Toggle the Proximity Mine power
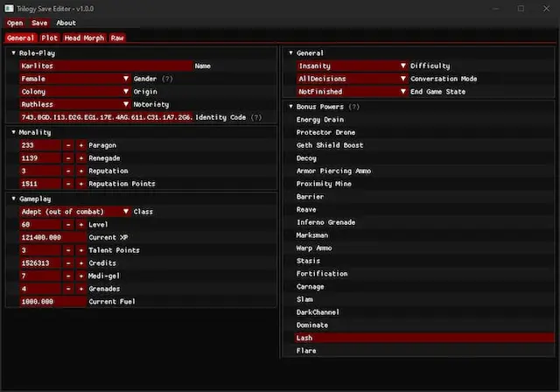Screen dimensions: 560x392 coord(424,184)
